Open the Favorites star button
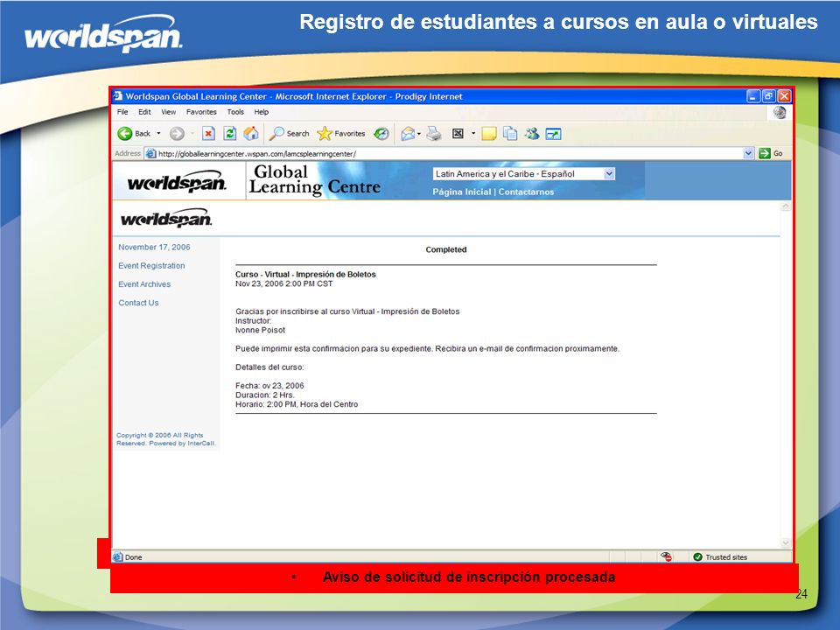The image size is (840, 630). tap(341, 133)
